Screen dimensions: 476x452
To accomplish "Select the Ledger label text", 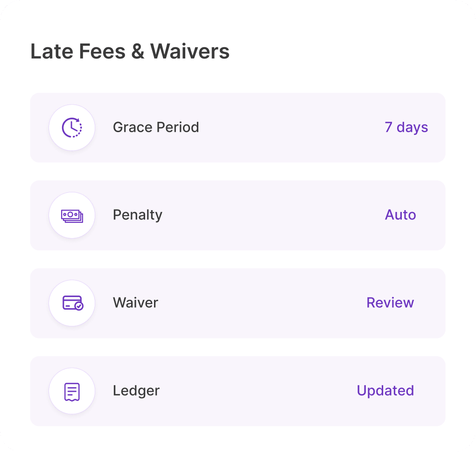I will pyautogui.click(x=136, y=391).
